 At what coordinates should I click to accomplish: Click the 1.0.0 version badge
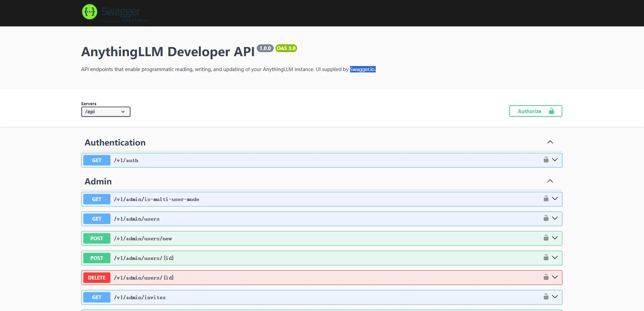coord(265,48)
